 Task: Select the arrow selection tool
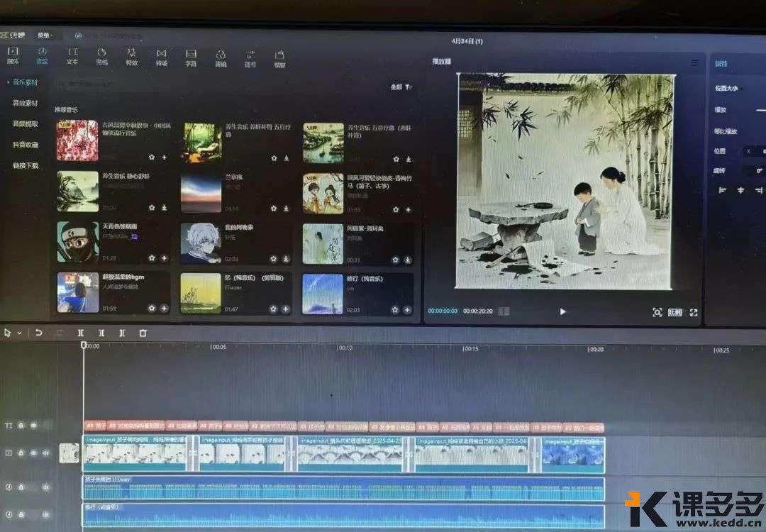7,333
